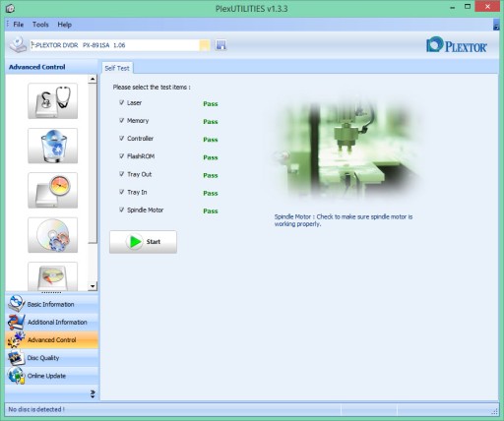Click the application icon in title bar
The height and width of the screenshot is (421, 504).
tap(10, 8)
